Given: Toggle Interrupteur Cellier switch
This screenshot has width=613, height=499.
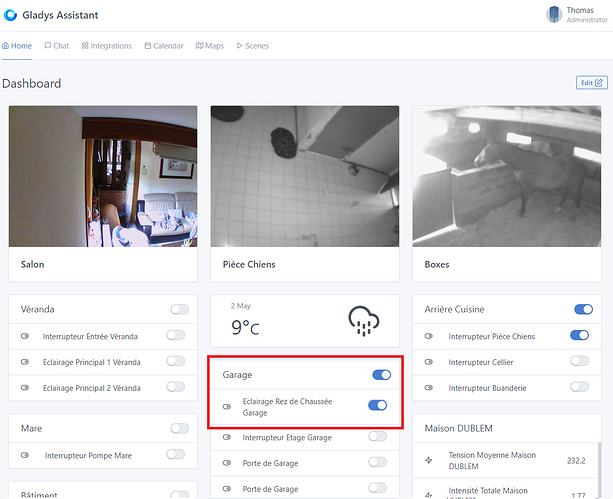Looking at the screenshot, I should tap(579, 361).
